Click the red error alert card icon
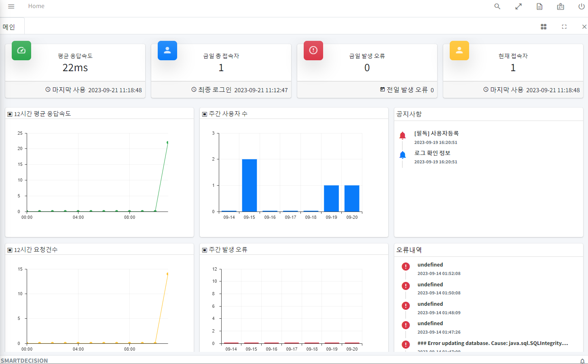This screenshot has width=588, height=364. (313, 51)
